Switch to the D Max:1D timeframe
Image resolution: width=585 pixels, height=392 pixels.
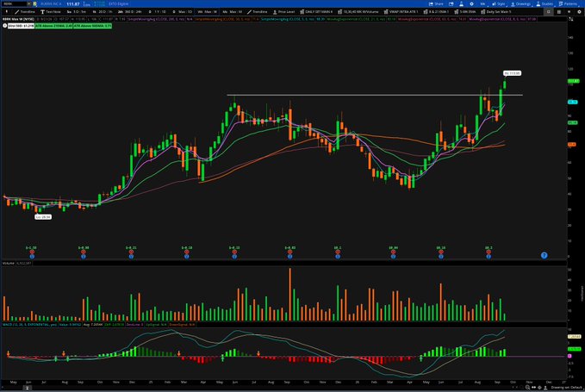coord(182,11)
